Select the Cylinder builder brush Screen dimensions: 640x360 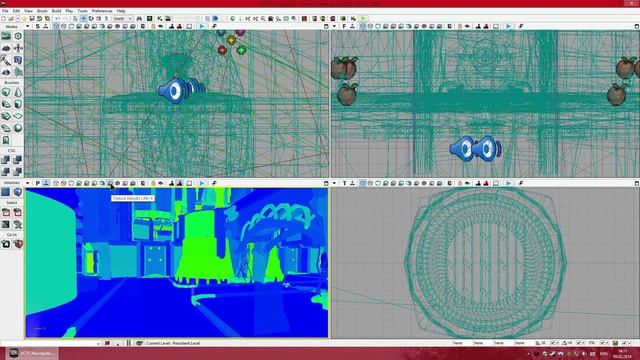point(18,104)
